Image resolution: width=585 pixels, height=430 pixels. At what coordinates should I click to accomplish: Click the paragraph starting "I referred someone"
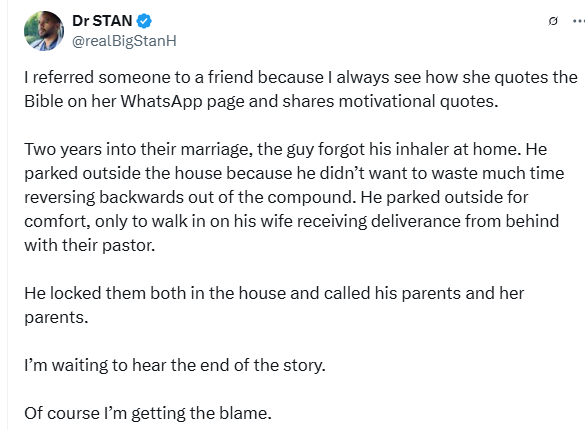pyautogui.click(x=301, y=89)
